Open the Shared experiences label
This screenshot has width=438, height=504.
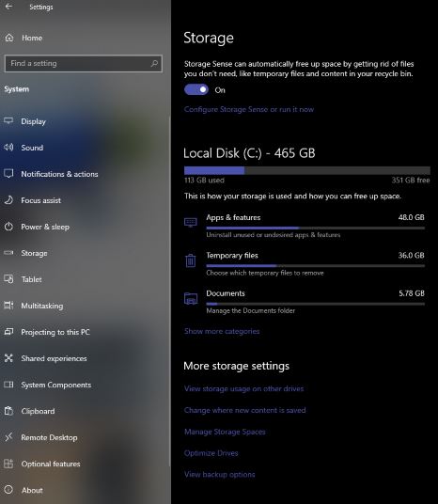point(54,358)
